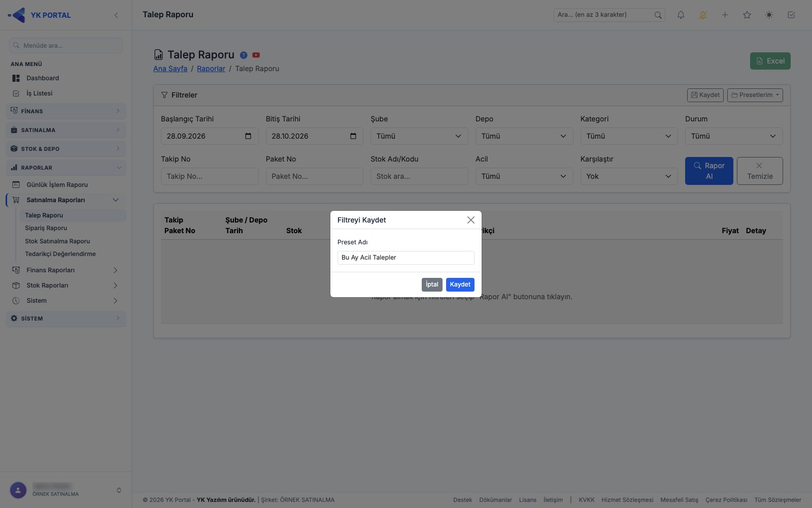The width and height of the screenshot is (812, 508).
Task: Click Rapor Al button
Action: coord(709,171)
